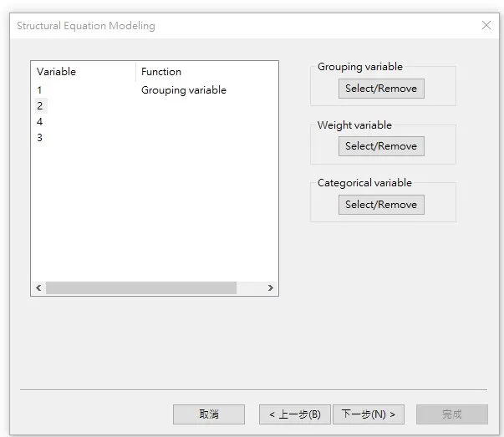Click Select/Remove under Categorical variable
This screenshot has height=437, width=504.
click(381, 205)
